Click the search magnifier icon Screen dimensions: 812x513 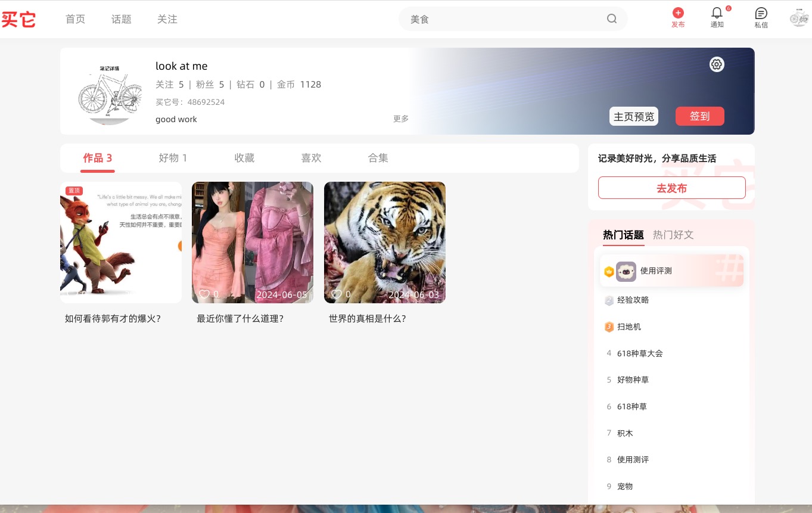point(612,19)
